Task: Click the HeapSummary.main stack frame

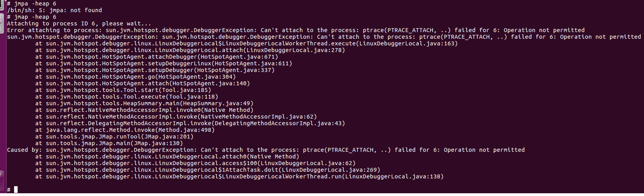Action: [144, 103]
